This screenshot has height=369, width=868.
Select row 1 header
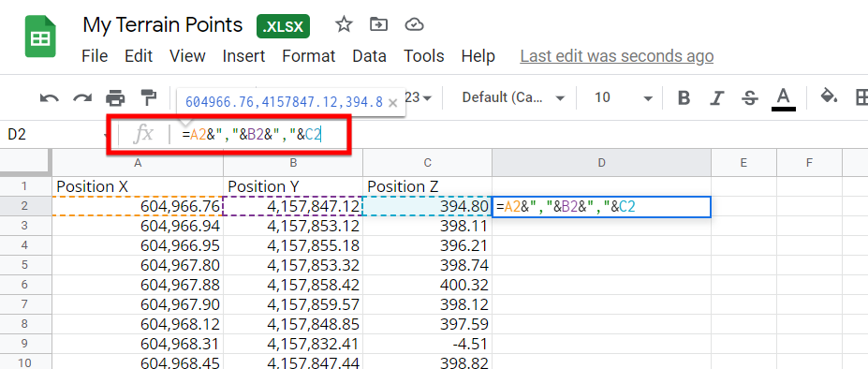(x=25, y=186)
